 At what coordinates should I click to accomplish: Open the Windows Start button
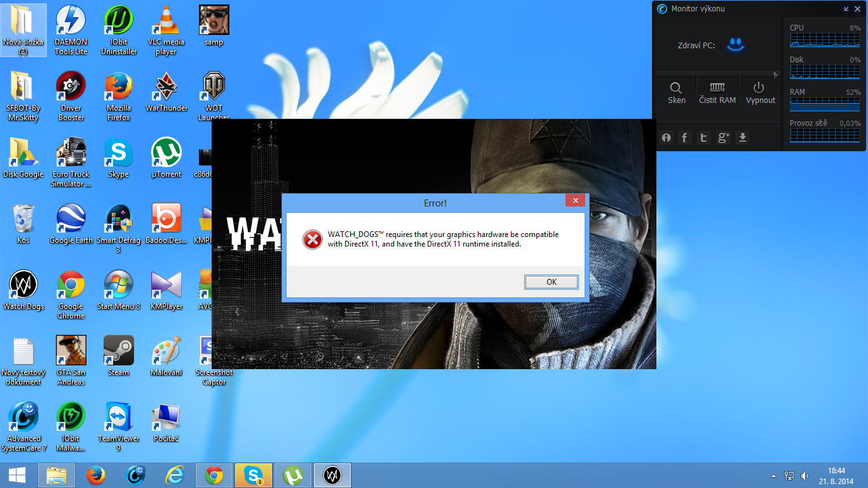(17, 475)
